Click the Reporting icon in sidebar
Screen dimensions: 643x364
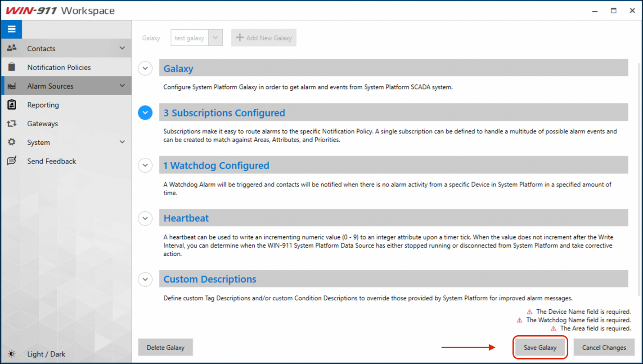pos(12,105)
